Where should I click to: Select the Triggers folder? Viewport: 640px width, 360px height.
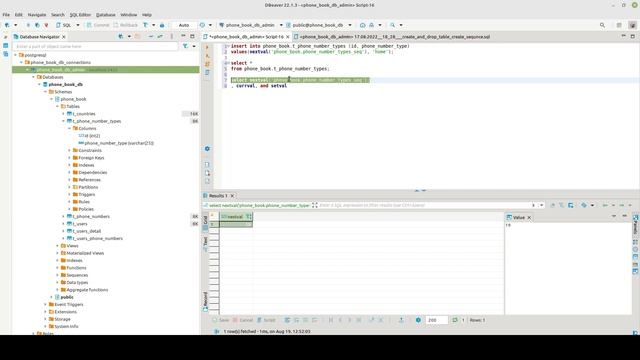pyautogui.click(x=87, y=195)
